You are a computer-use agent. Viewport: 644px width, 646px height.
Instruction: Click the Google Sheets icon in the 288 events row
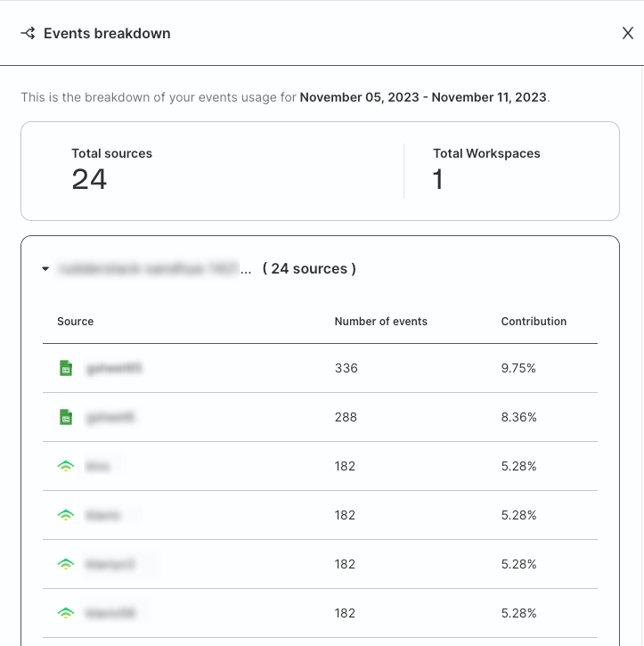pyautogui.click(x=66, y=417)
